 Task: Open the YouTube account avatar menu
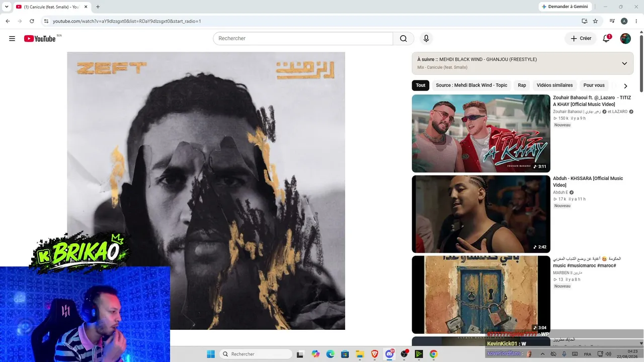[x=625, y=39]
